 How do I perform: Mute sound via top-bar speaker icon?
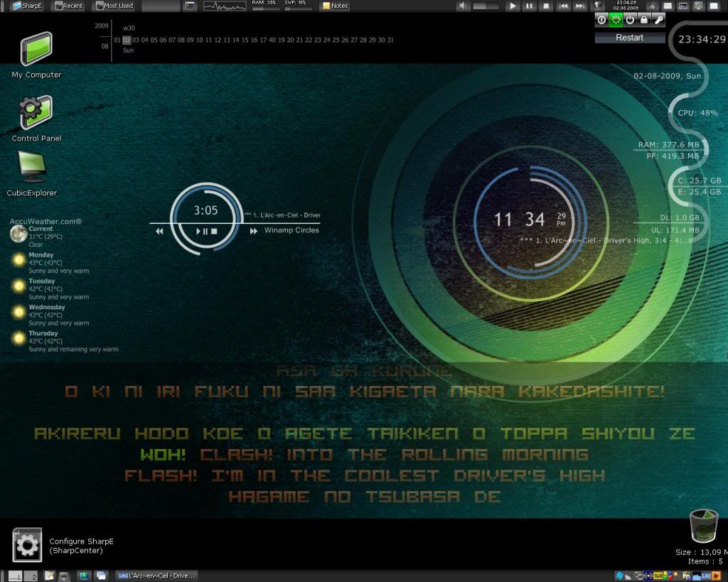click(462, 6)
